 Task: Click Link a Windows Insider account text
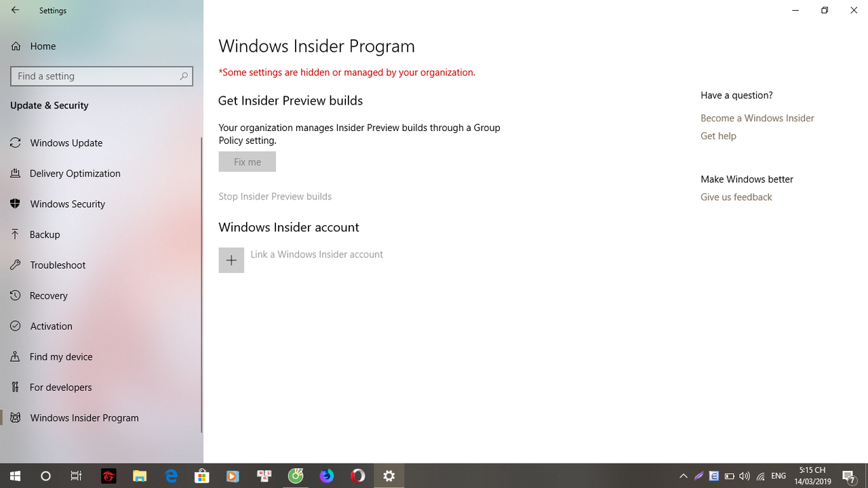click(317, 255)
